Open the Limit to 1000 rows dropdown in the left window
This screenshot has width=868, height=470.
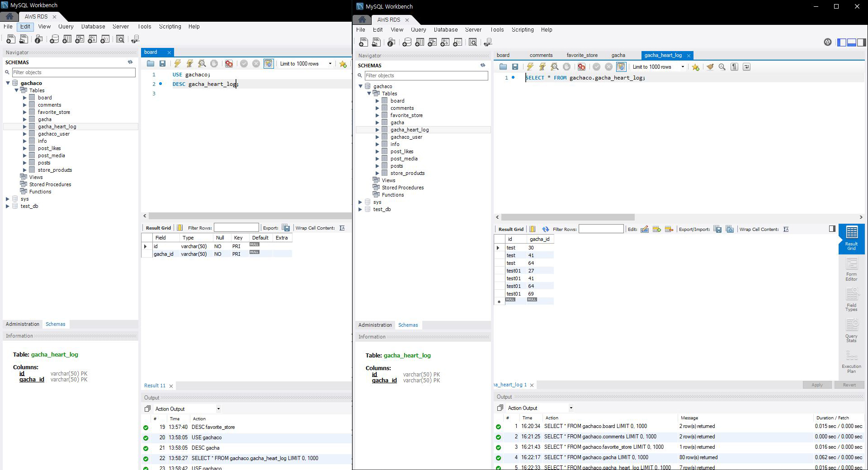pos(330,64)
